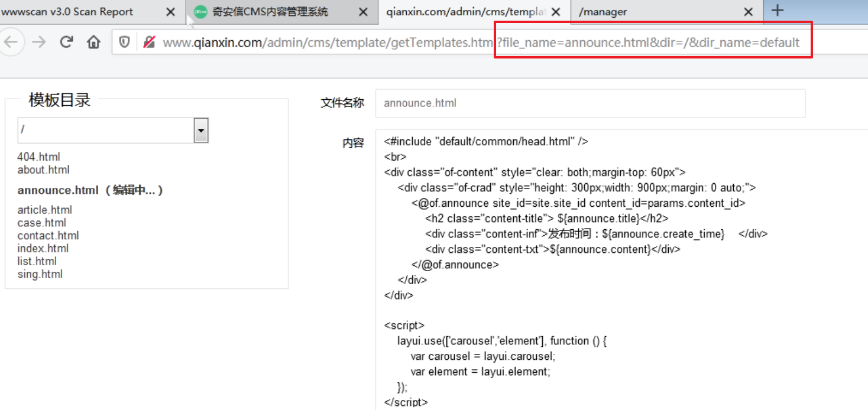Image resolution: width=868 pixels, height=410 pixels.
Task: Click the ${announce.title} heading line in the code
Action: [x=546, y=219]
